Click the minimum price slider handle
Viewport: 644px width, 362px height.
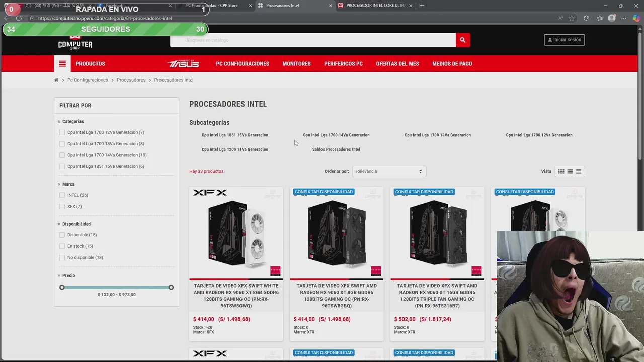click(x=62, y=287)
